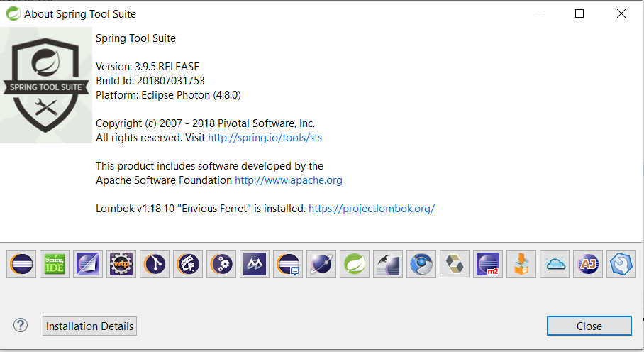The height and width of the screenshot is (352, 644).
Task: Click the light blue cloud feature icon
Action: click(x=555, y=264)
